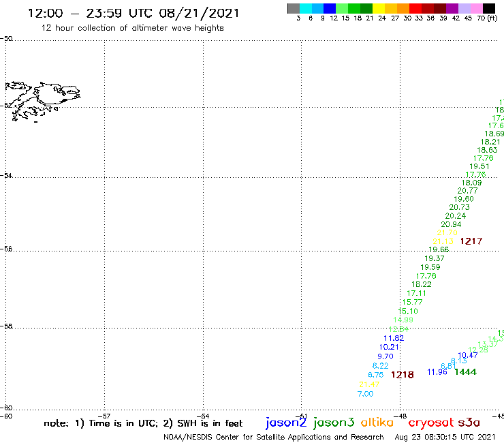Click the yellow 21.13 wave height
Image resolution: width=504 pixels, height=443 pixels.
click(443, 241)
